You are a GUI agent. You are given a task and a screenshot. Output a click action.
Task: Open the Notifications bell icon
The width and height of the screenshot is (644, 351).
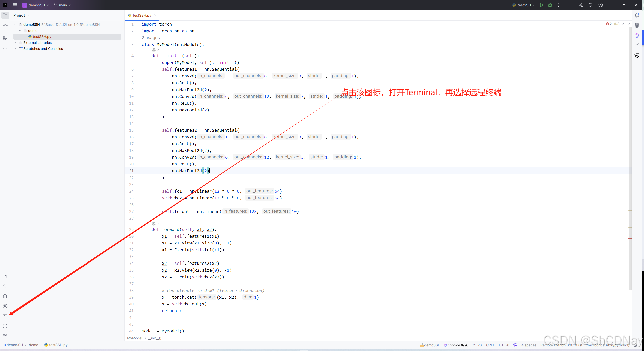coord(637,15)
